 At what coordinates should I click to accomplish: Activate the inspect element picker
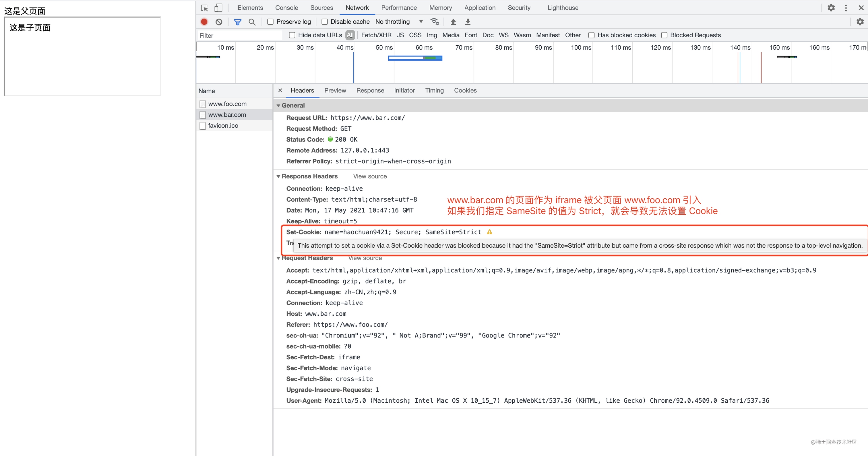pos(205,8)
